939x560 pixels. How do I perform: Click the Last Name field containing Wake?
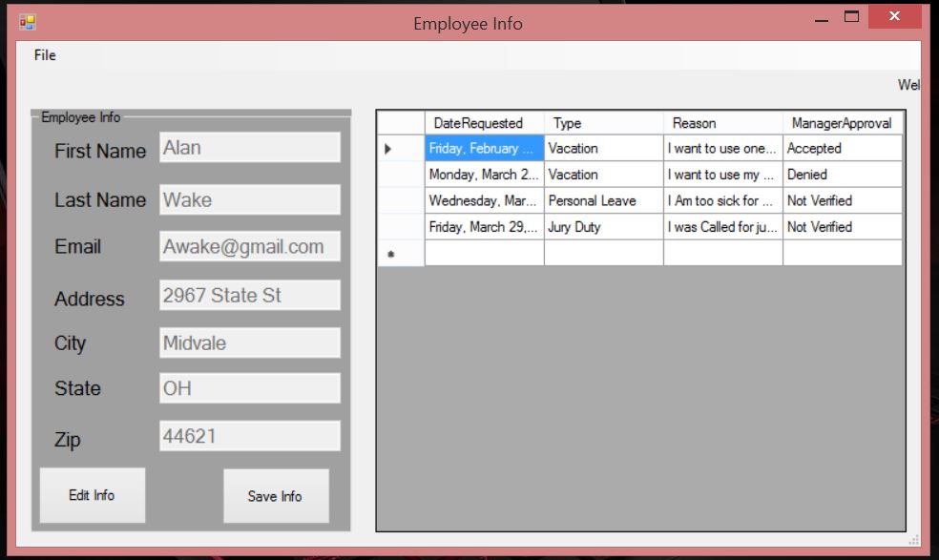[x=249, y=199]
